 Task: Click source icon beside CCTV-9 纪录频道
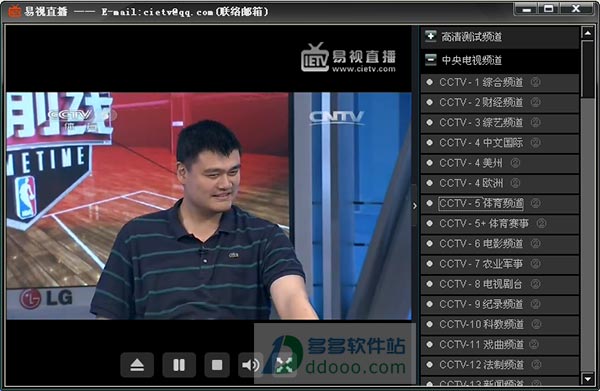point(536,305)
